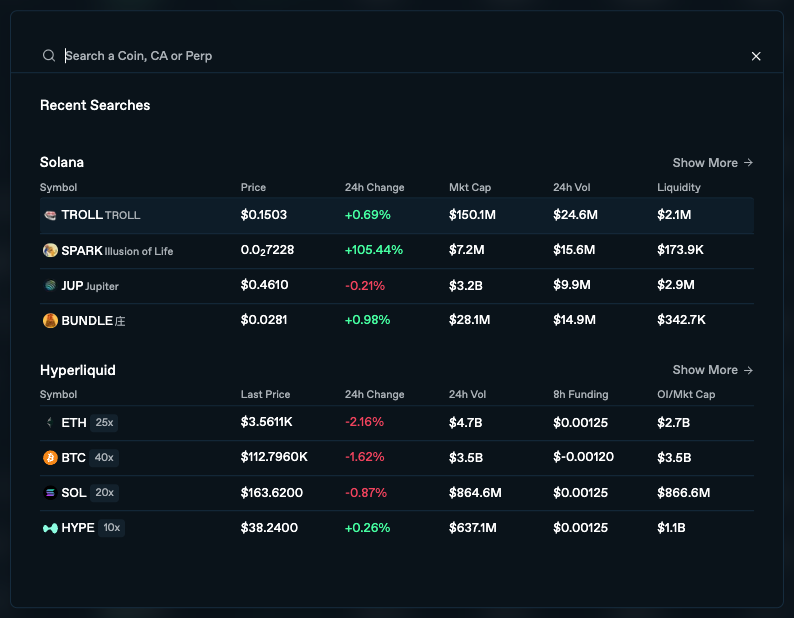Select the ETH perp symbol
The height and width of the screenshot is (618, 794).
click(74, 422)
